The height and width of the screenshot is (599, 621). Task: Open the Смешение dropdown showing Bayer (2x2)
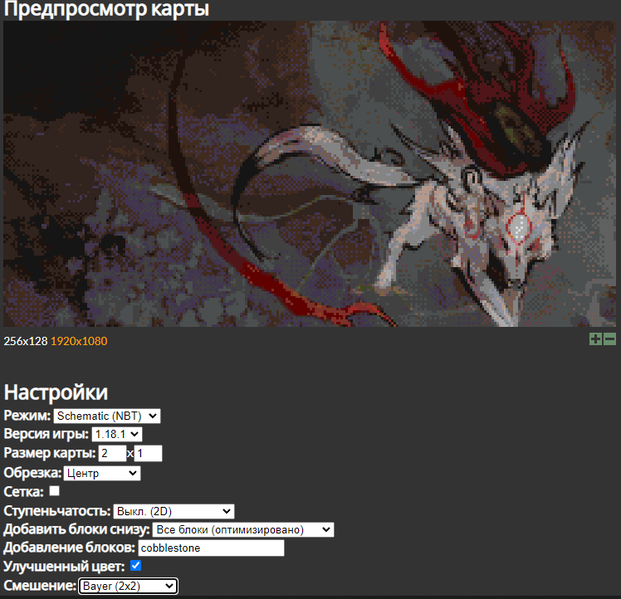[128, 586]
